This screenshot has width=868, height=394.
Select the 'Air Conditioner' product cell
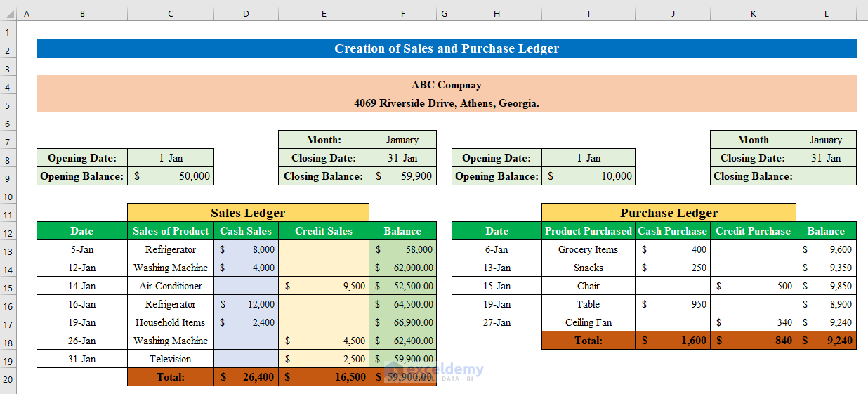tap(171, 286)
